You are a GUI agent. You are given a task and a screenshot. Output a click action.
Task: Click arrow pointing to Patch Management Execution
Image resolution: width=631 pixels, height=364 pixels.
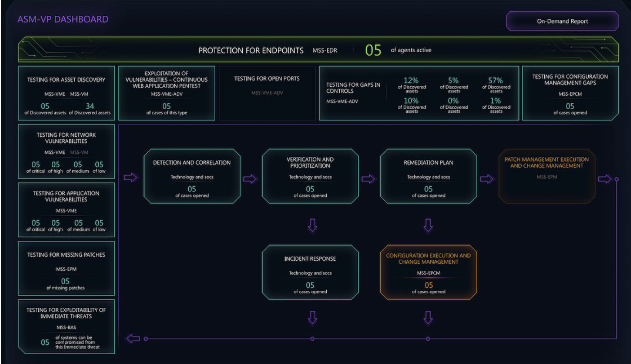coord(487,179)
